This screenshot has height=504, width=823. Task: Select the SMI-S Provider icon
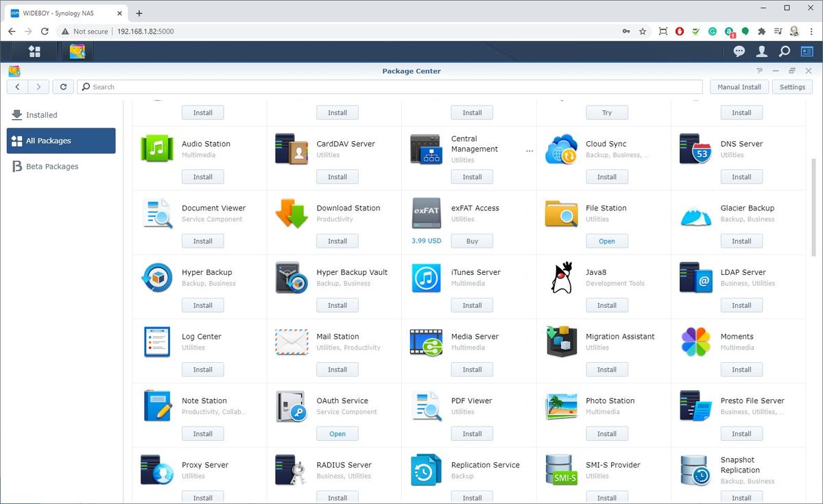click(561, 470)
